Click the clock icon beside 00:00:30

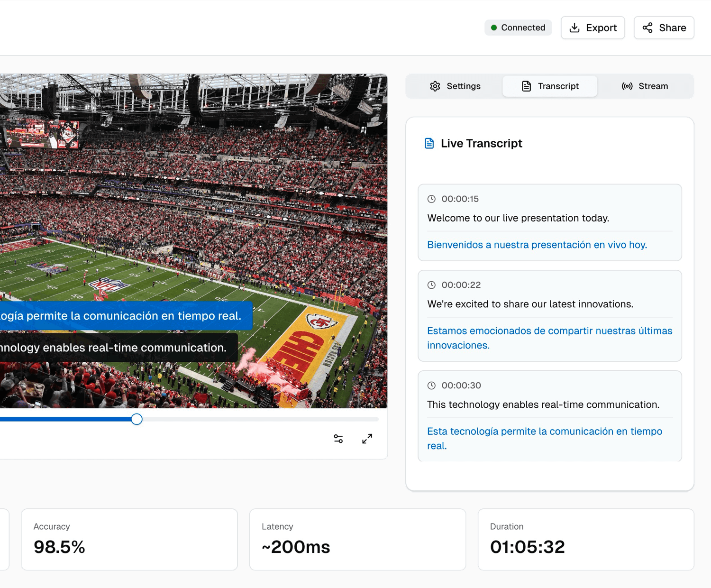pos(432,386)
